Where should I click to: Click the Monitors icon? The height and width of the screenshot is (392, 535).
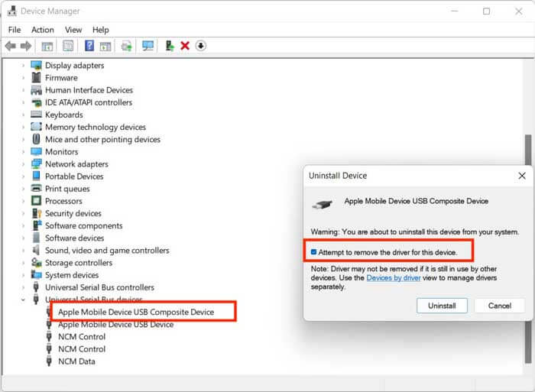(36, 151)
